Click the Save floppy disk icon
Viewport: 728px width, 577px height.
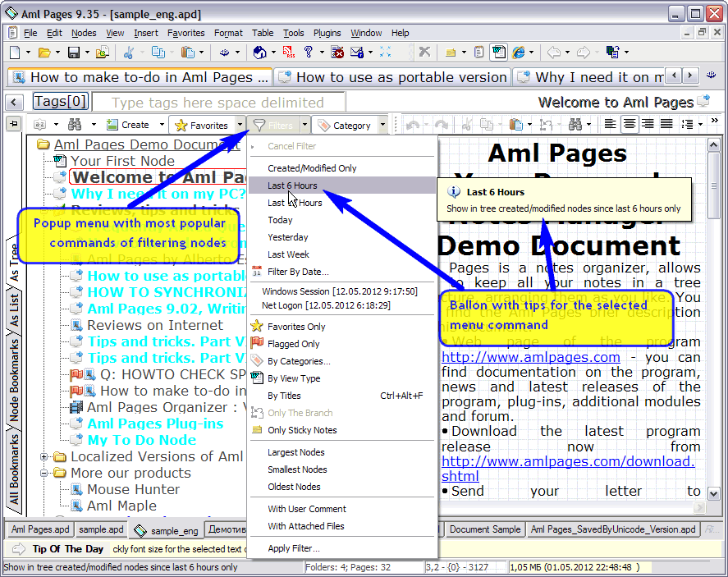click(x=74, y=53)
